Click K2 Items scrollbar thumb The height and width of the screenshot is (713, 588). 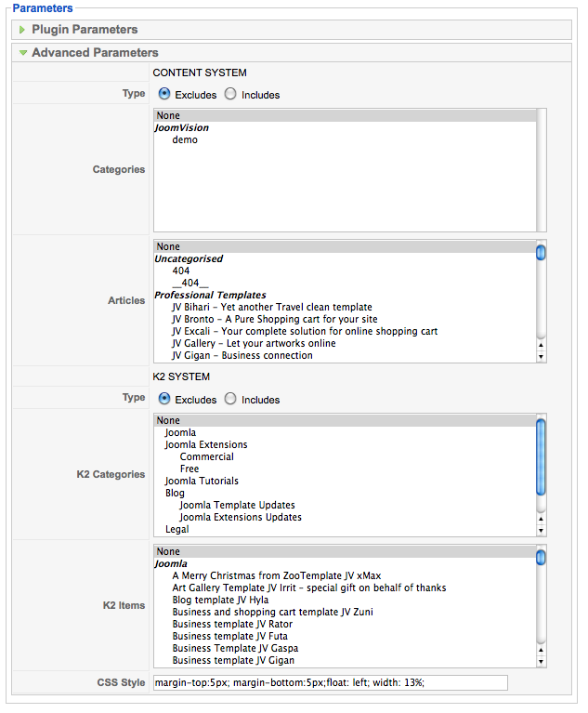tap(541, 558)
